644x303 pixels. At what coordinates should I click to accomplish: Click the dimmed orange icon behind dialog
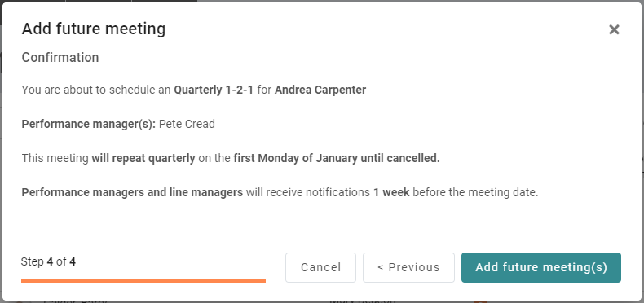coord(480,301)
